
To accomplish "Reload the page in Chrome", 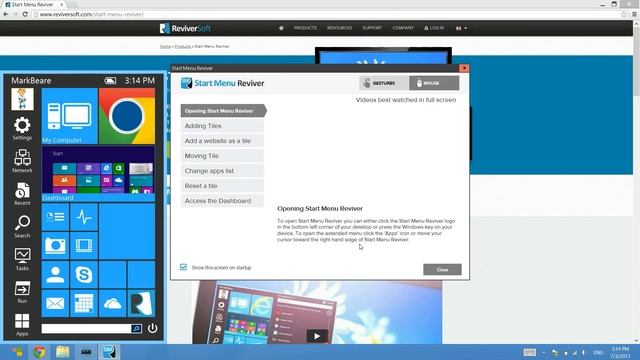I will pos(25,14).
